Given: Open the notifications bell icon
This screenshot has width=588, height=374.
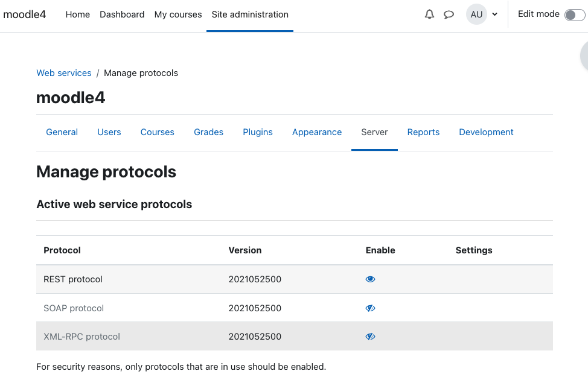Looking at the screenshot, I should [429, 14].
